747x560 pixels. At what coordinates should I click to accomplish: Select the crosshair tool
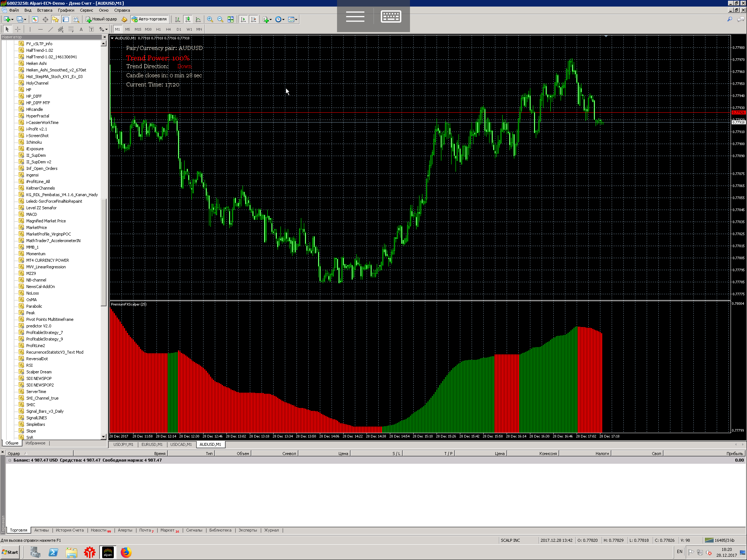pyautogui.click(x=18, y=29)
